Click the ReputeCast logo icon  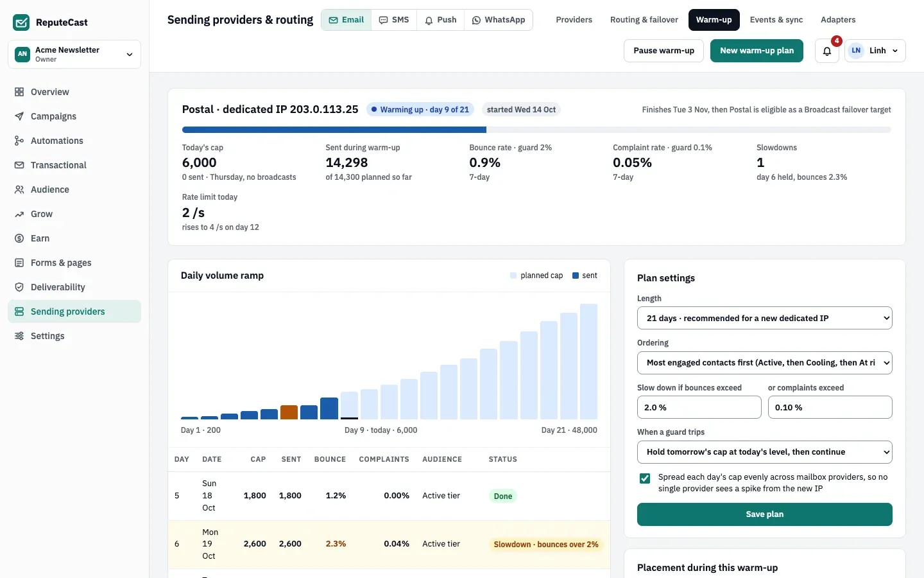(21, 22)
